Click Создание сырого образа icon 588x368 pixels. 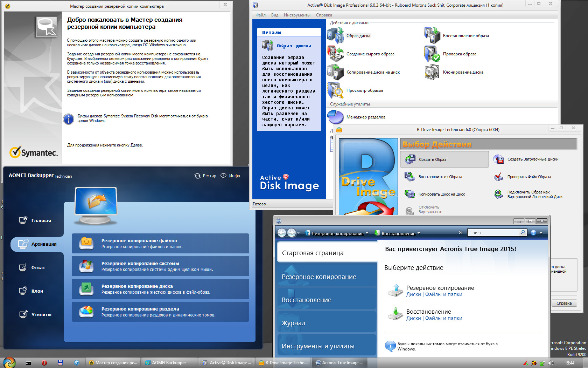coord(336,54)
